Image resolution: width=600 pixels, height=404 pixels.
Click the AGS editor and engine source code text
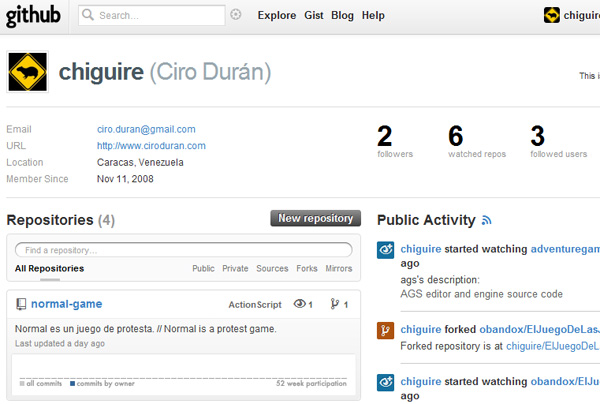[481, 294]
